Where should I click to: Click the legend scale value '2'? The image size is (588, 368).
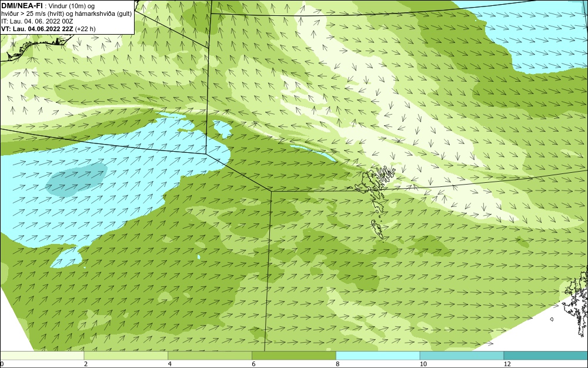pyautogui.click(x=86, y=364)
